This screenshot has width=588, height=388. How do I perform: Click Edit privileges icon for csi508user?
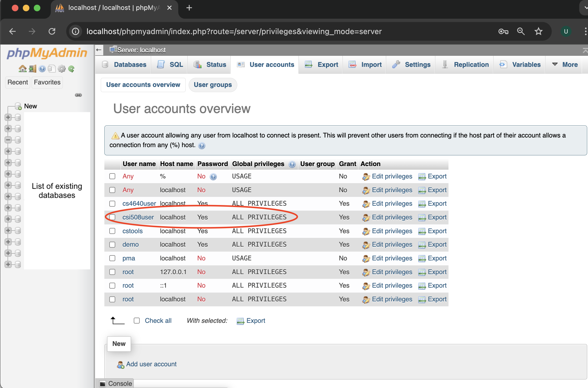click(366, 217)
